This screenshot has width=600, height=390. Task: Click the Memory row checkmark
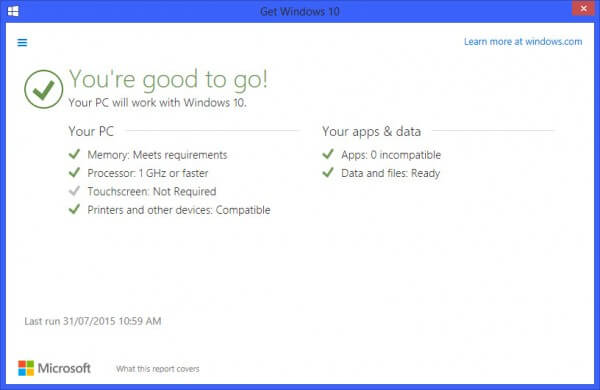pyautogui.click(x=74, y=154)
